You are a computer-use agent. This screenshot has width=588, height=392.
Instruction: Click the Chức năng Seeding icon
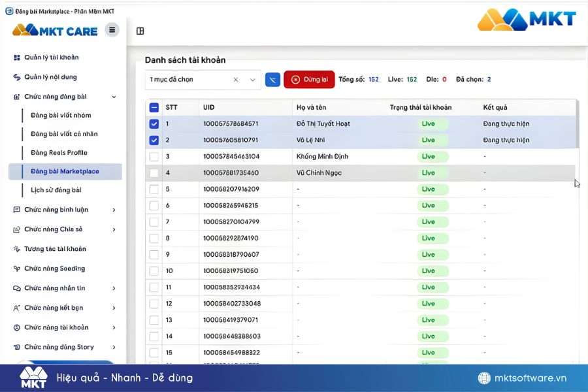click(x=17, y=269)
